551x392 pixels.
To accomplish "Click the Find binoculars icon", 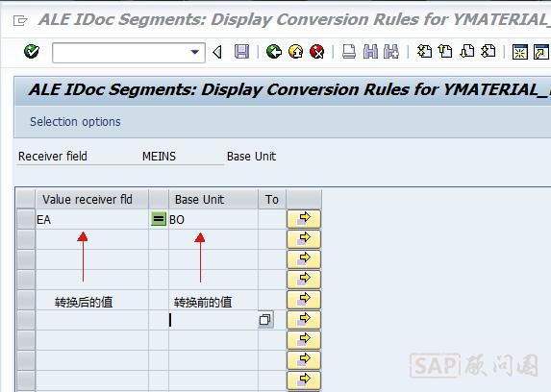I will tap(370, 52).
